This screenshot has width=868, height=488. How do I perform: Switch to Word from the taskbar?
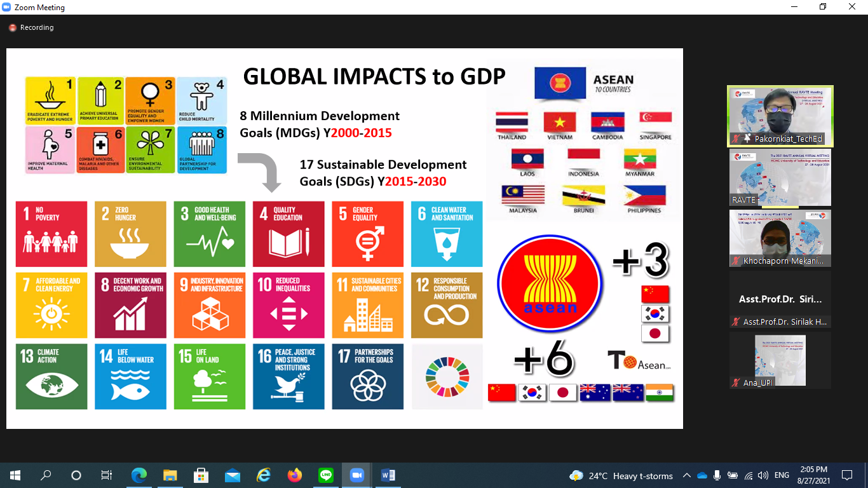coord(388,475)
